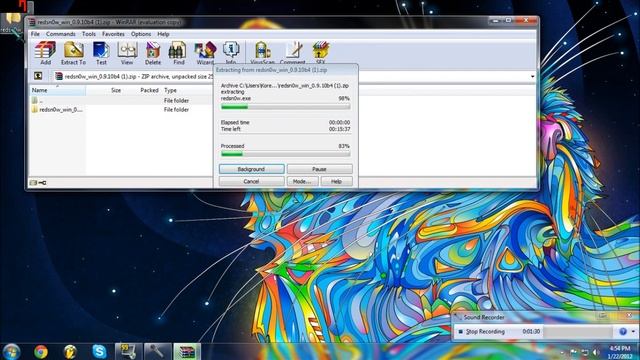Click the key password icon in the status bar
640x360 pixels.
(x=42, y=183)
